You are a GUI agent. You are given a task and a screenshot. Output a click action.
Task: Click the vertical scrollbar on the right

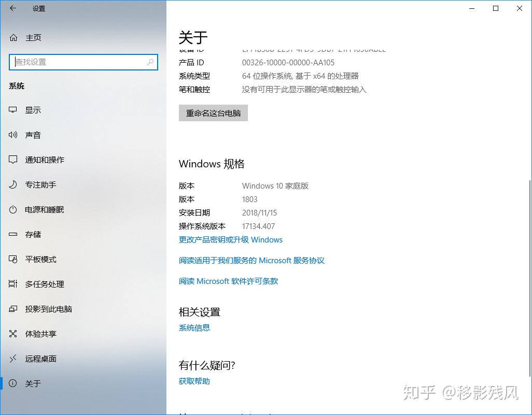pyautogui.click(x=530, y=279)
